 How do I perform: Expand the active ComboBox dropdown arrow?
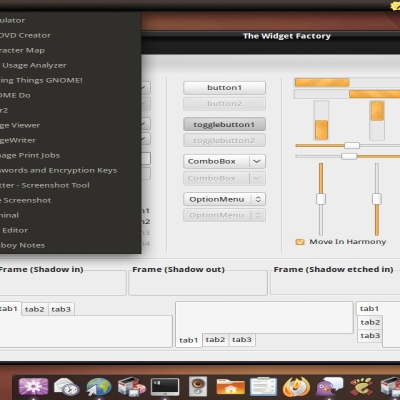point(257,161)
